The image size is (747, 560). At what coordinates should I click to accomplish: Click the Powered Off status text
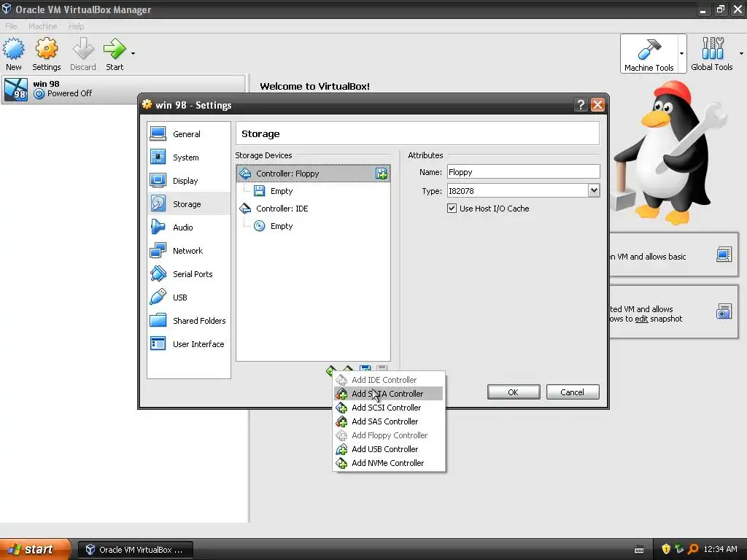[x=69, y=93]
